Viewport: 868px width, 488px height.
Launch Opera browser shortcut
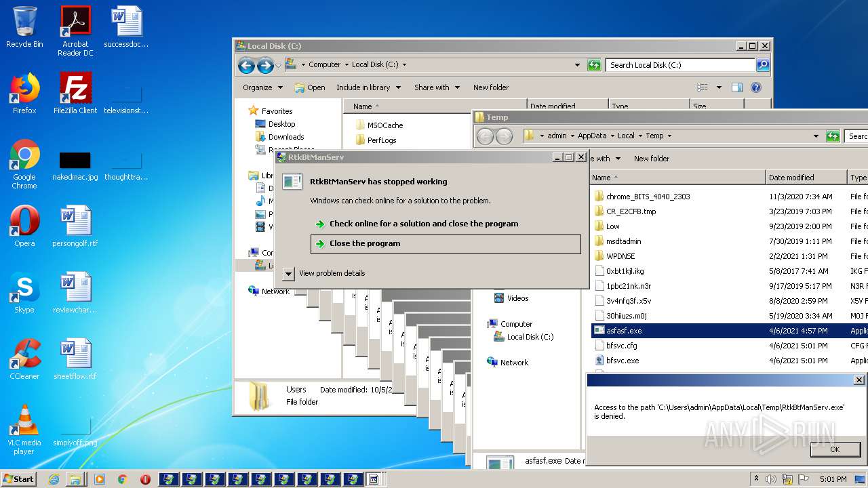(x=24, y=226)
